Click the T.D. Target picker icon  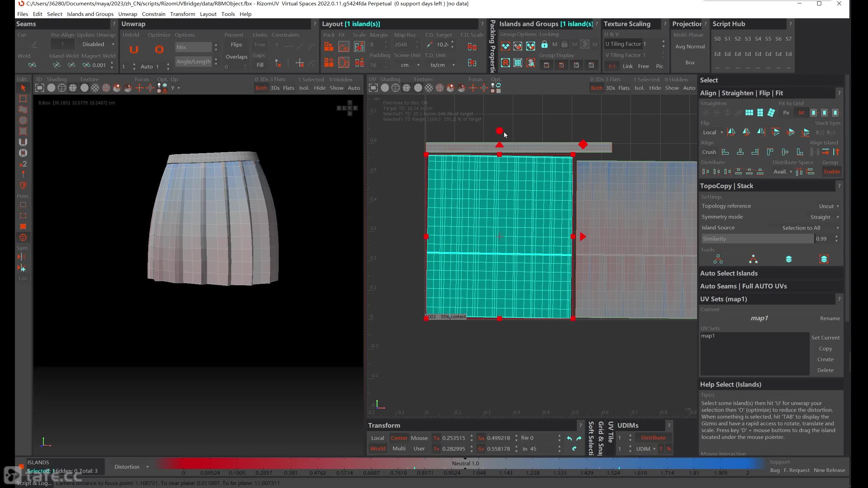click(x=430, y=44)
